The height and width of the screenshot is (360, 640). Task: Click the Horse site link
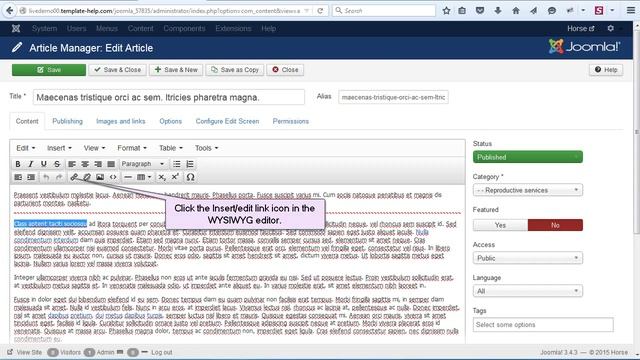click(x=580, y=29)
